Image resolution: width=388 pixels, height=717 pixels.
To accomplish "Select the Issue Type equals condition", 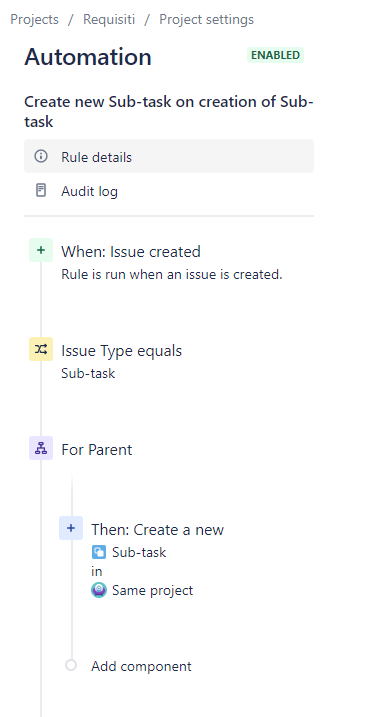I will (x=122, y=351).
